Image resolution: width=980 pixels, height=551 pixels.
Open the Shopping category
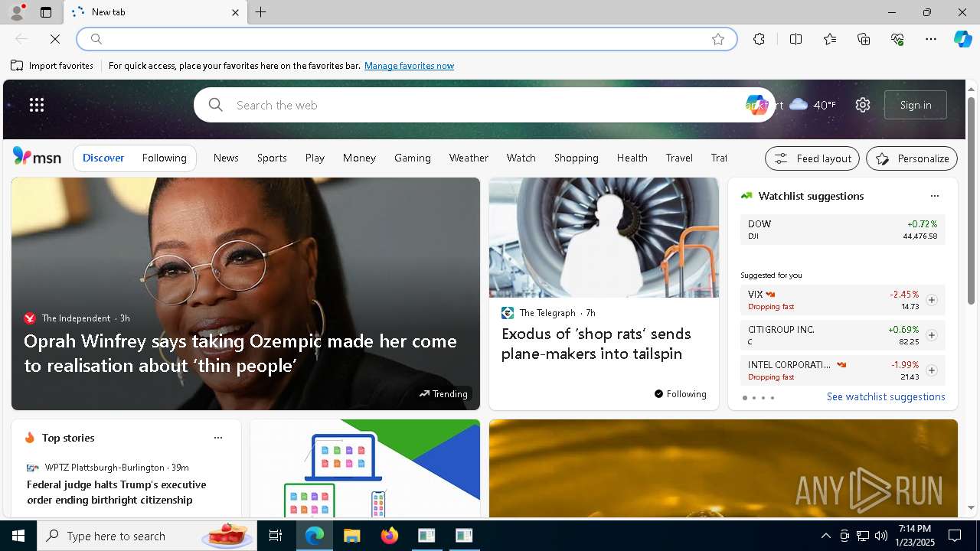tap(577, 158)
